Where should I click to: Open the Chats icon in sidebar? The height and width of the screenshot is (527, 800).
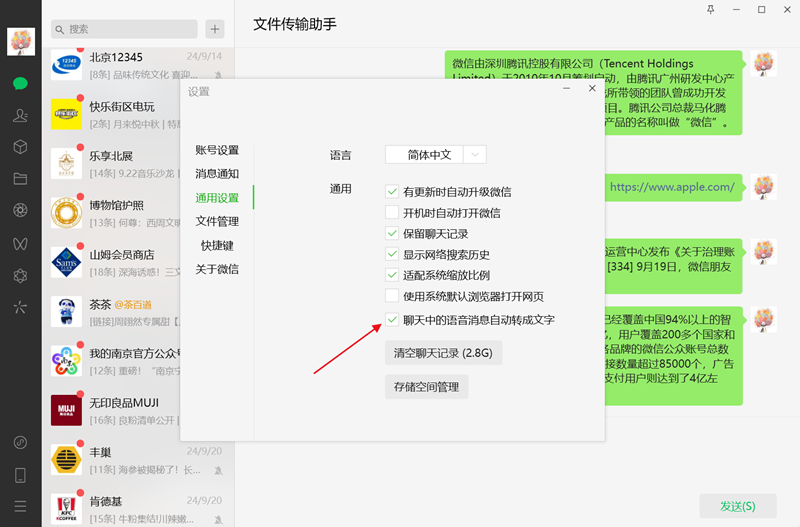pos(20,84)
